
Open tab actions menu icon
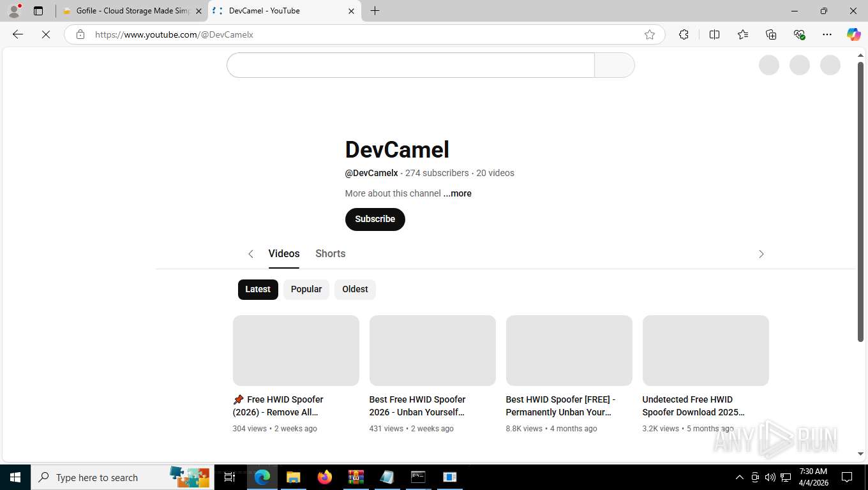point(38,11)
